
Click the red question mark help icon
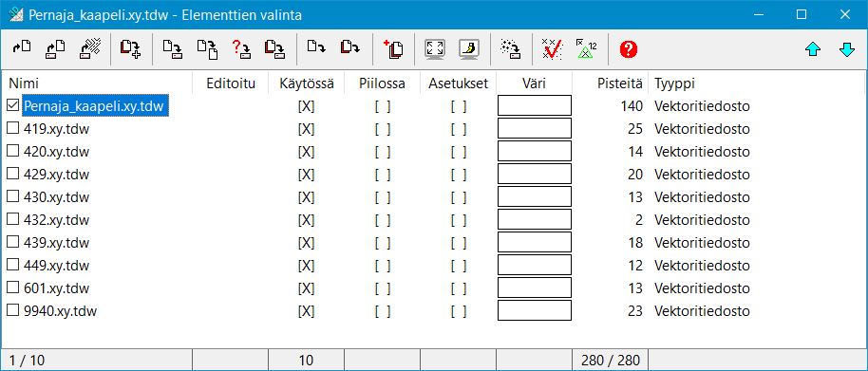click(629, 49)
